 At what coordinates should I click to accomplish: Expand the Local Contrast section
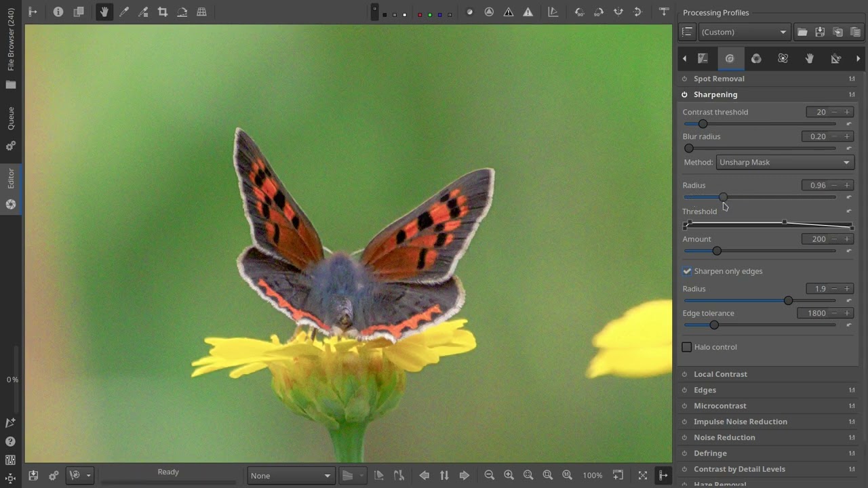[720, 374]
